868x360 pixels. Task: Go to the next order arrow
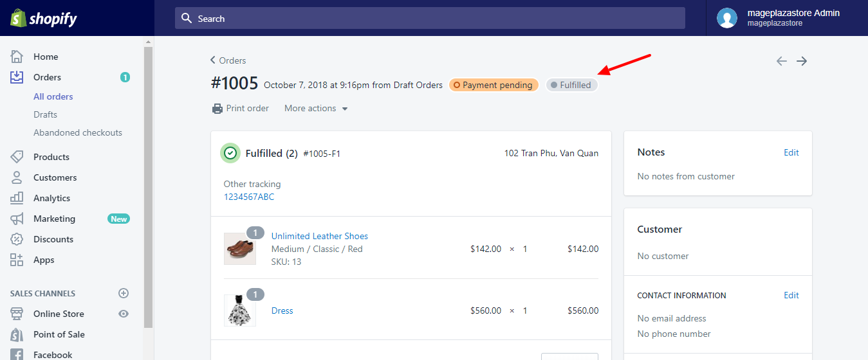point(802,61)
